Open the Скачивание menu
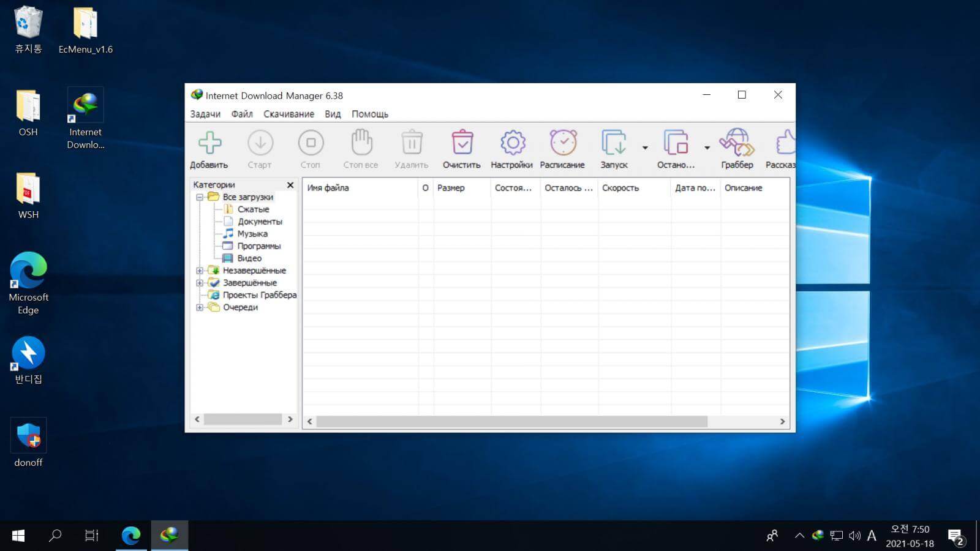 click(288, 114)
